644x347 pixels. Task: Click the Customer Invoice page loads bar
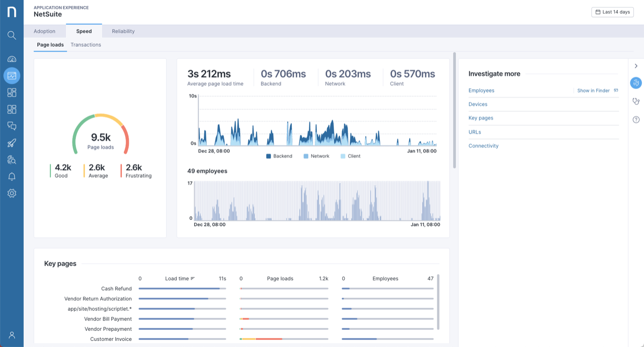284,339
